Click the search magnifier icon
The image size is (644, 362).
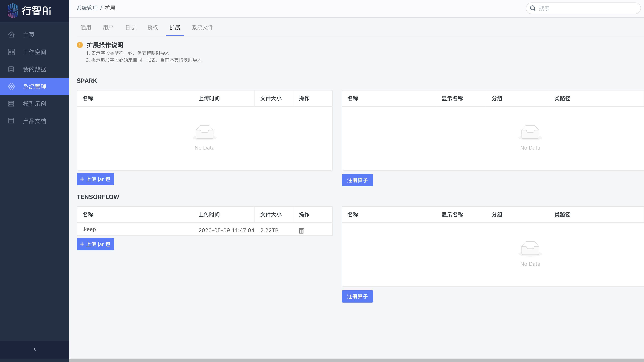pos(533,8)
